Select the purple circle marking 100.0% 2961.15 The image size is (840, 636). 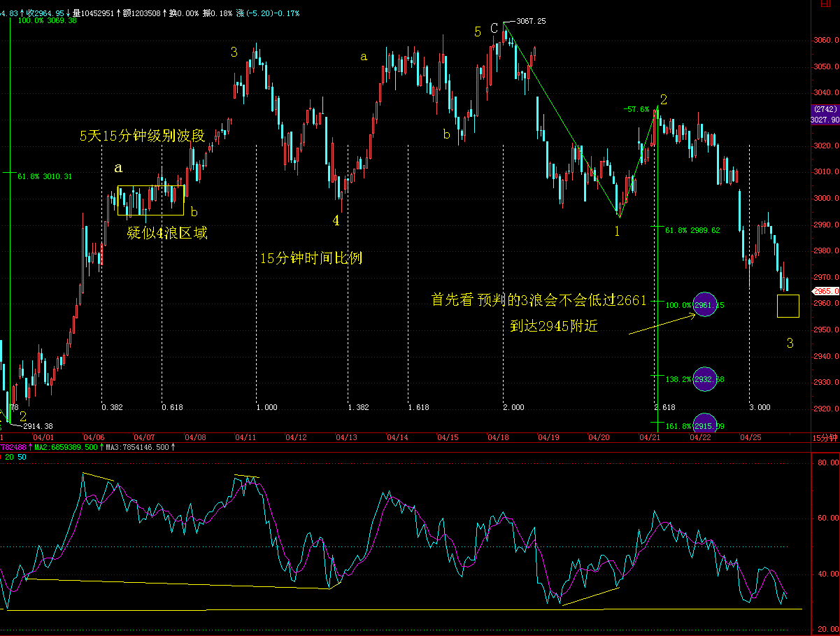point(704,304)
